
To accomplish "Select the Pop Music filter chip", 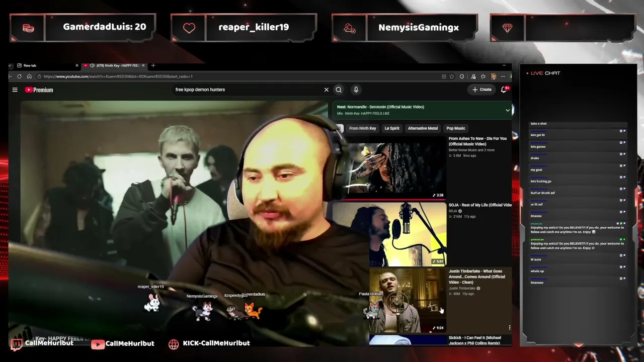I will (456, 128).
